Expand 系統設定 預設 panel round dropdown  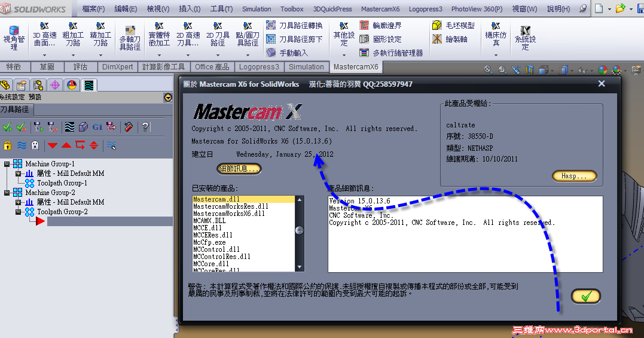click(x=168, y=98)
